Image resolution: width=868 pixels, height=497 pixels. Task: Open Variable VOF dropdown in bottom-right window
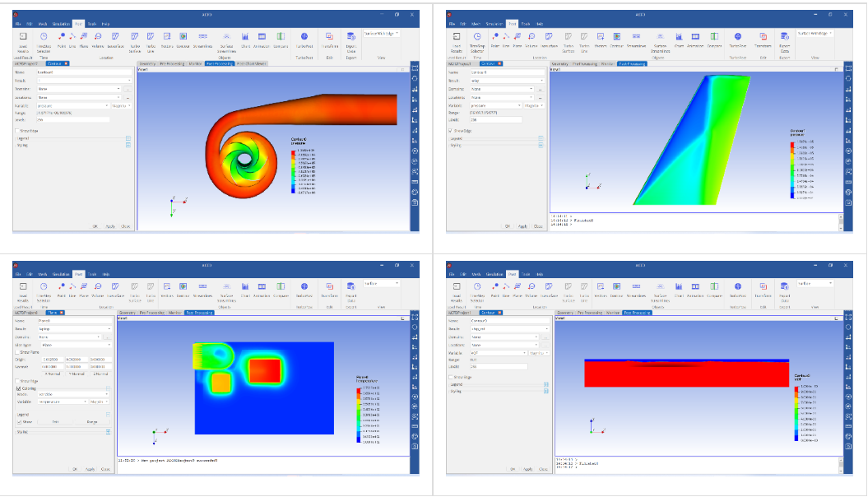coord(499,352)
